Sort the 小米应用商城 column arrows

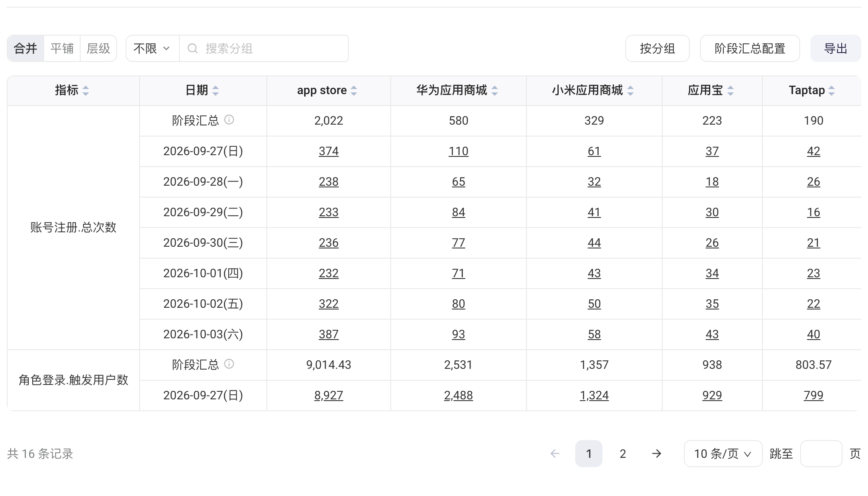pyautogui.click(x=630, y=90)
